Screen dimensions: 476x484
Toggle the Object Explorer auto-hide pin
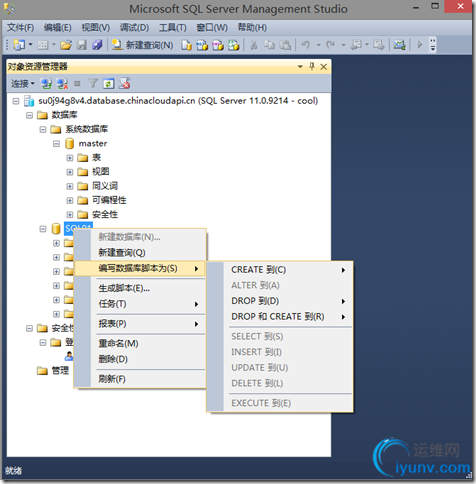pos(312,66)
